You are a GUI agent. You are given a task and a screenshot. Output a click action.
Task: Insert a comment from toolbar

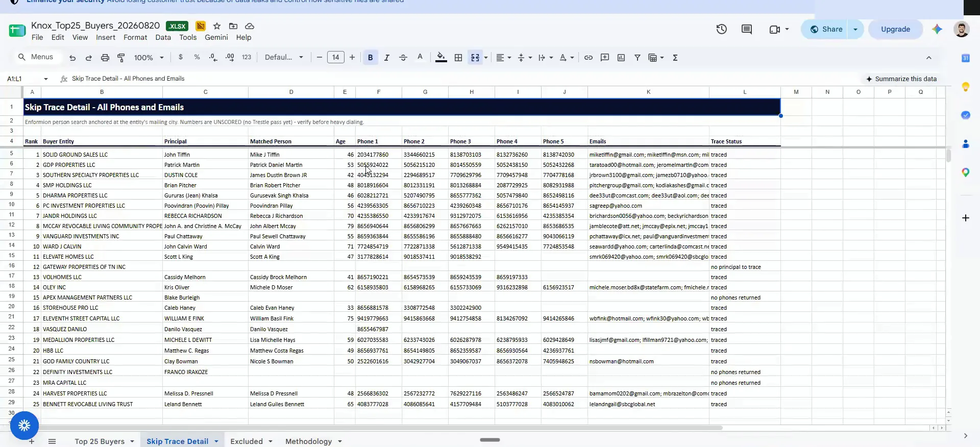[x=605, y=58]
